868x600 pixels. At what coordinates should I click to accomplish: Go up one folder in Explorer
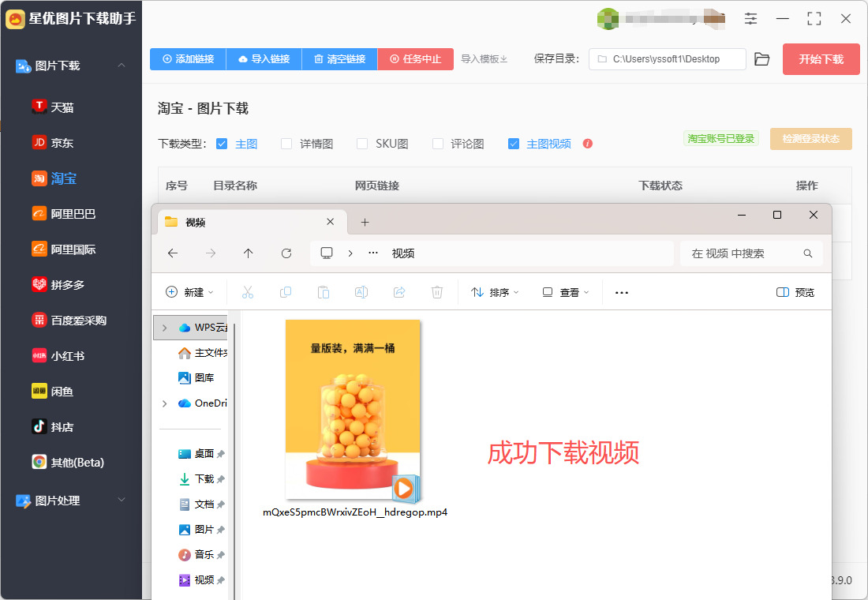tap(248, 253)
